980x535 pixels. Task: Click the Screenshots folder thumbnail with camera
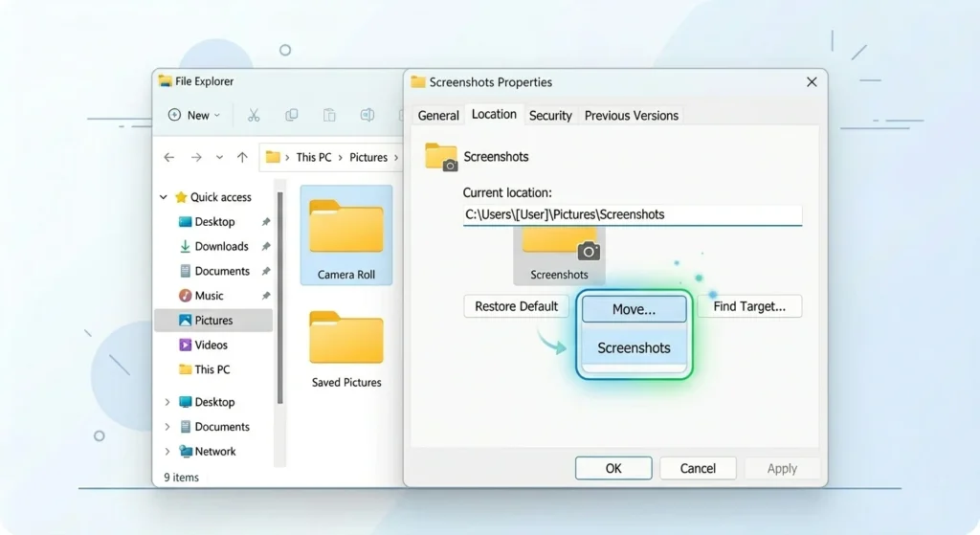pyautogui.click(x=559, y=255)
